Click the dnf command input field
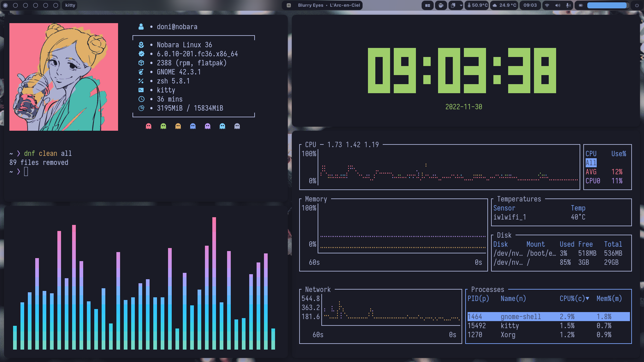Viewport: 644px width, 362px height. pyautogui.click(x=25, y=172)
